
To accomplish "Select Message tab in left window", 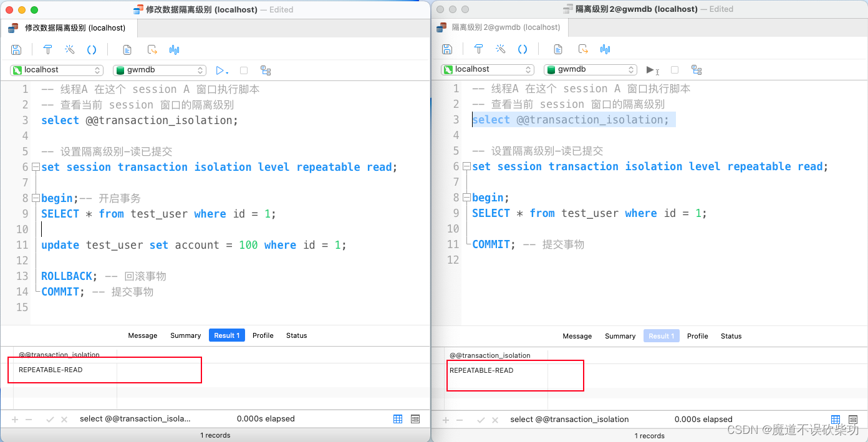I will click(x=143, y=335).
